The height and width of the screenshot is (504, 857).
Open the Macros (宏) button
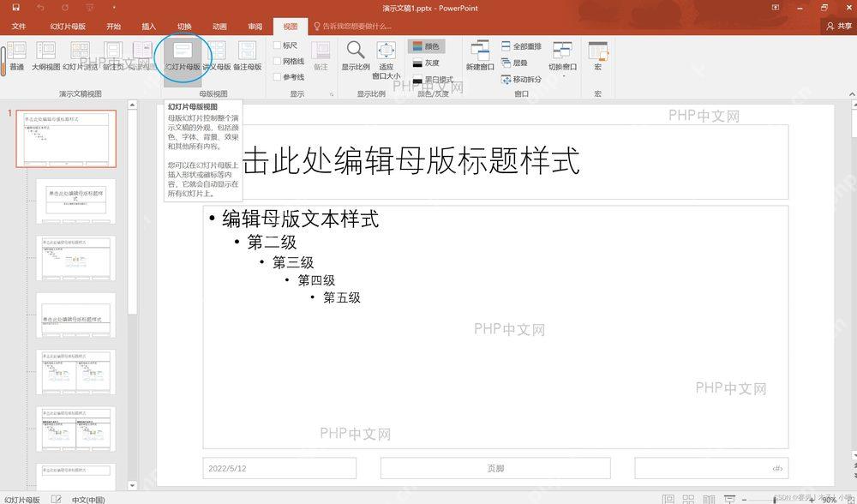598,57
